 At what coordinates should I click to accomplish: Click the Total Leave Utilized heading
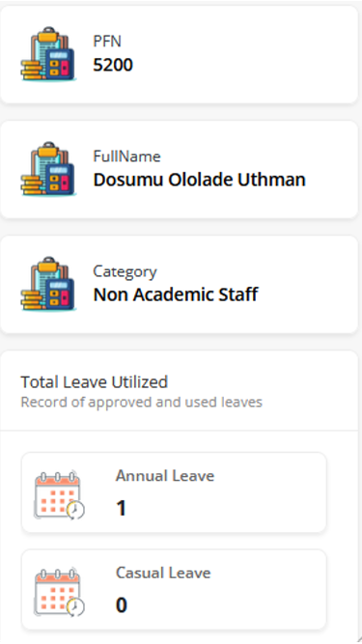pyautogui.click(x=95, y=382)
